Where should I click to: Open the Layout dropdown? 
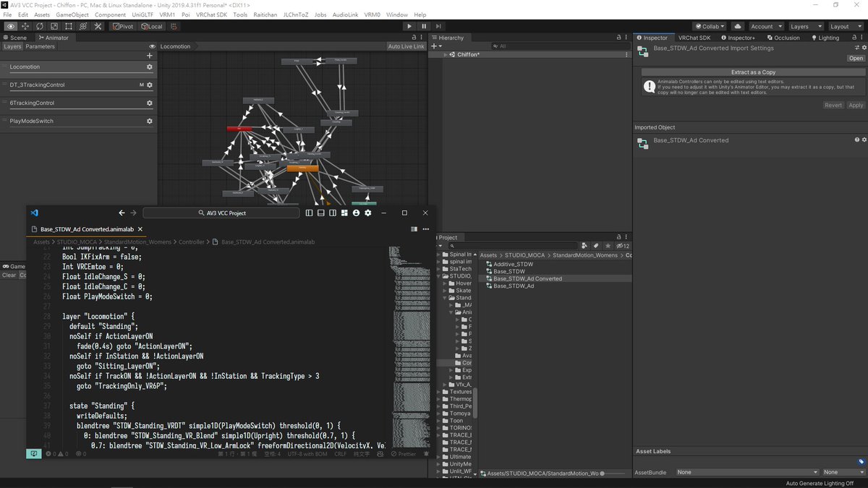point(845,26)
